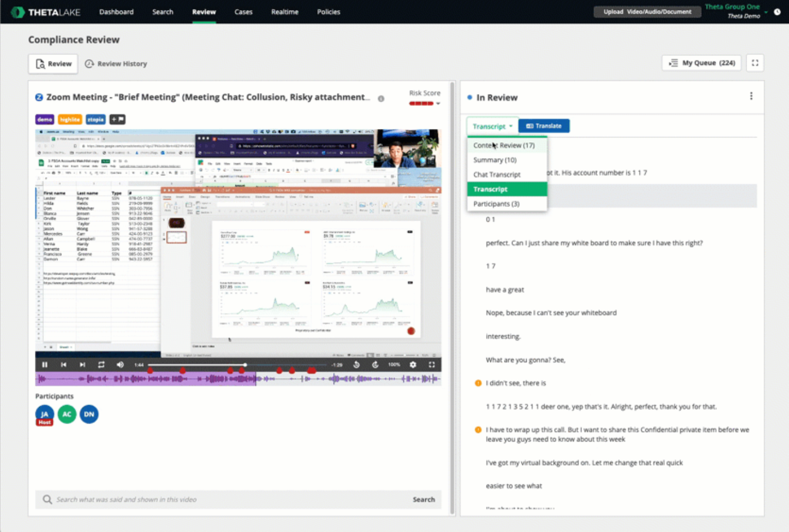The width and height of the screenshot is (789, 532).
Task: Click transcript line "interesting."
Action: click(x=503, y=336)
